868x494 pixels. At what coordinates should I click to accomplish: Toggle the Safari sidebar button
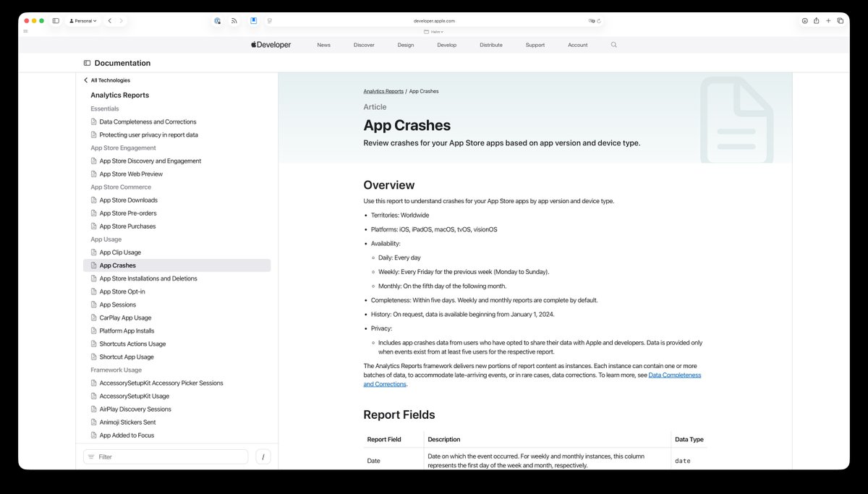[x=56, y=21]
